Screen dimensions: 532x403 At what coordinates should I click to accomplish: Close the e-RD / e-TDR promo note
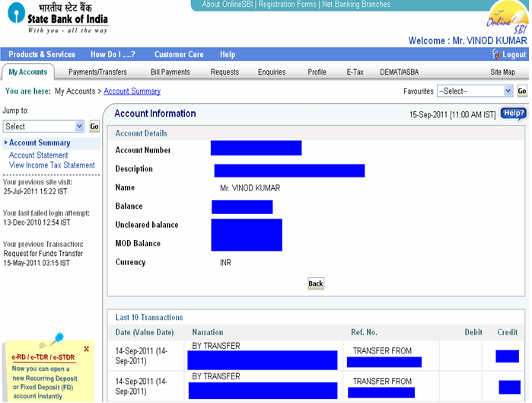[87, 349]
